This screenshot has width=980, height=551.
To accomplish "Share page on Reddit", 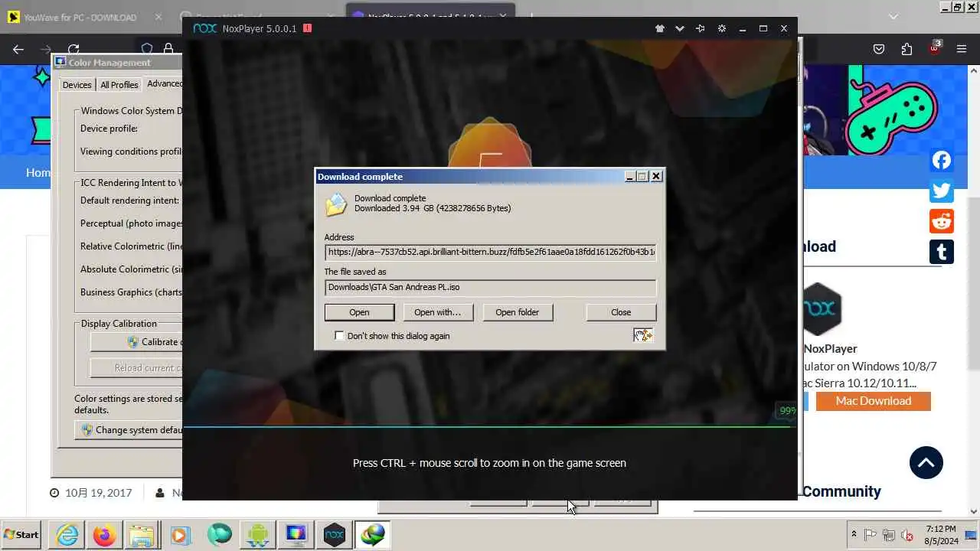I will 942,221.
